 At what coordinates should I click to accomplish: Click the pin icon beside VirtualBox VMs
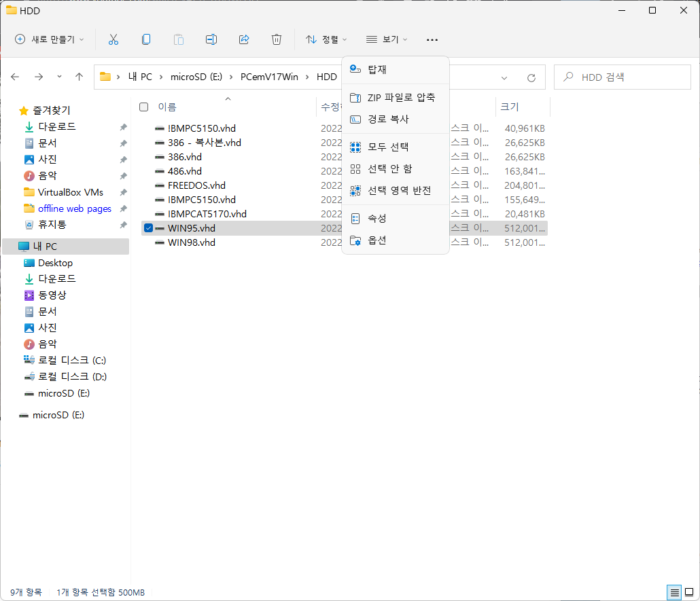123,192
